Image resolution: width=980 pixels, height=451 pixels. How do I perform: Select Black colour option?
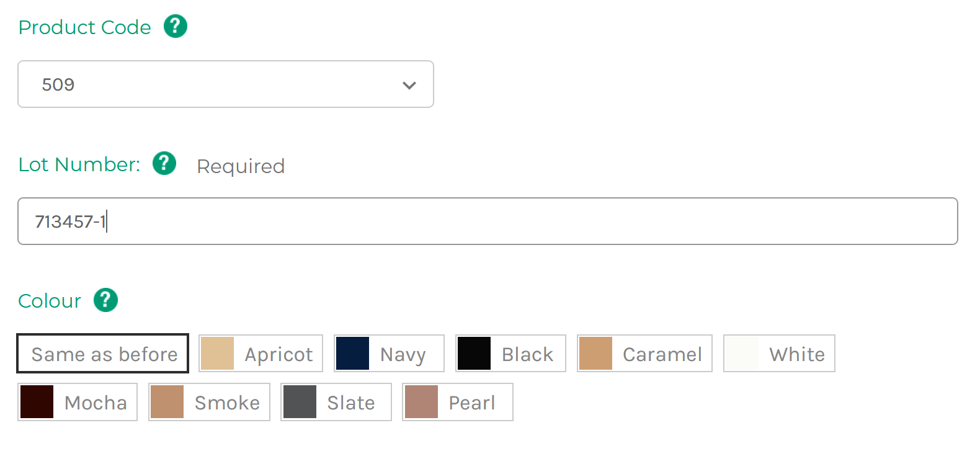(x=510, y=354)
